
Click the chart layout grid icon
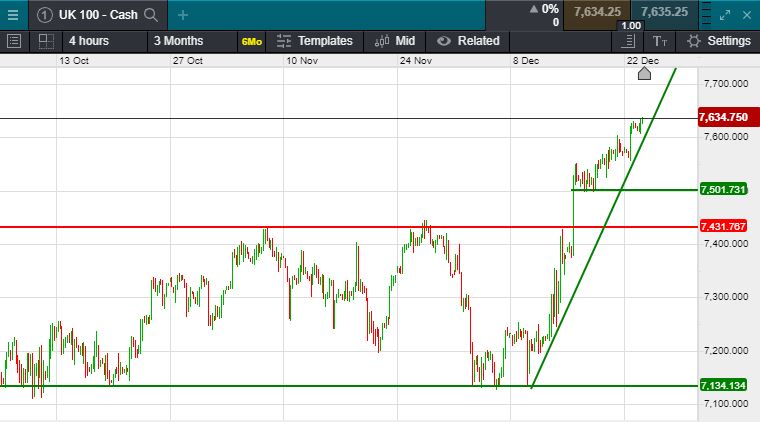point(45,41)
